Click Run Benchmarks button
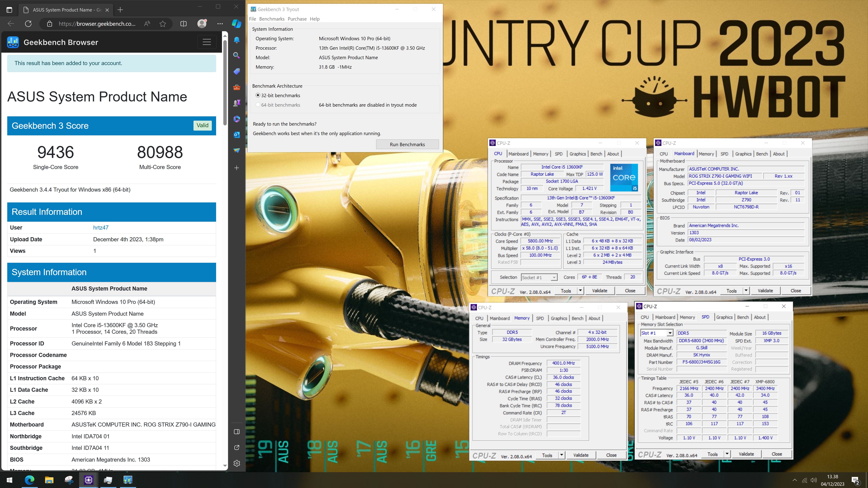 [x=407, y=144]
